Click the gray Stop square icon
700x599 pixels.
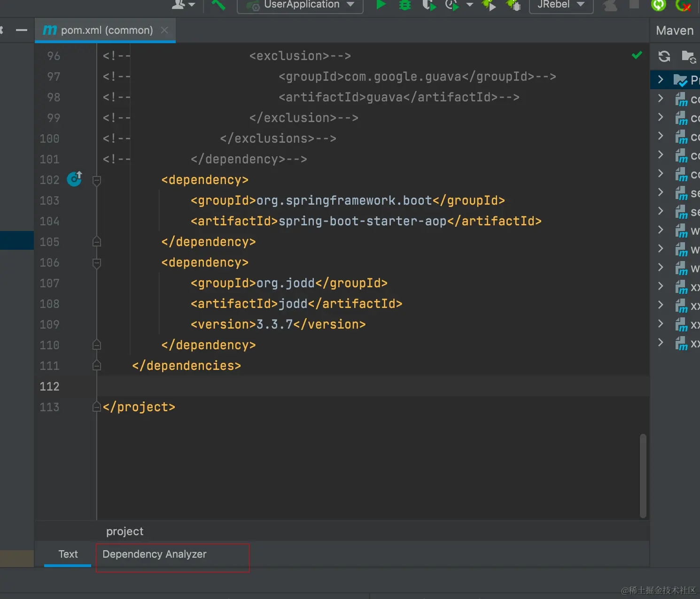click(634, 4)
